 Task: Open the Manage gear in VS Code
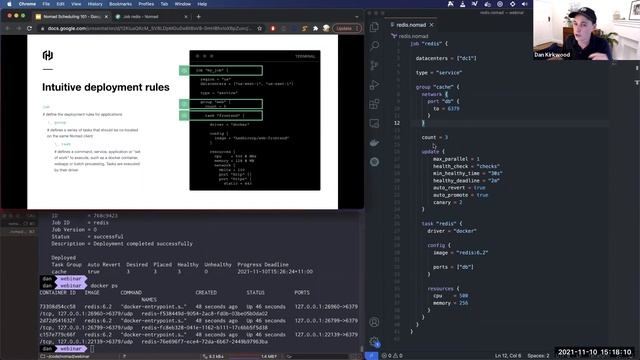click(374, 341)
